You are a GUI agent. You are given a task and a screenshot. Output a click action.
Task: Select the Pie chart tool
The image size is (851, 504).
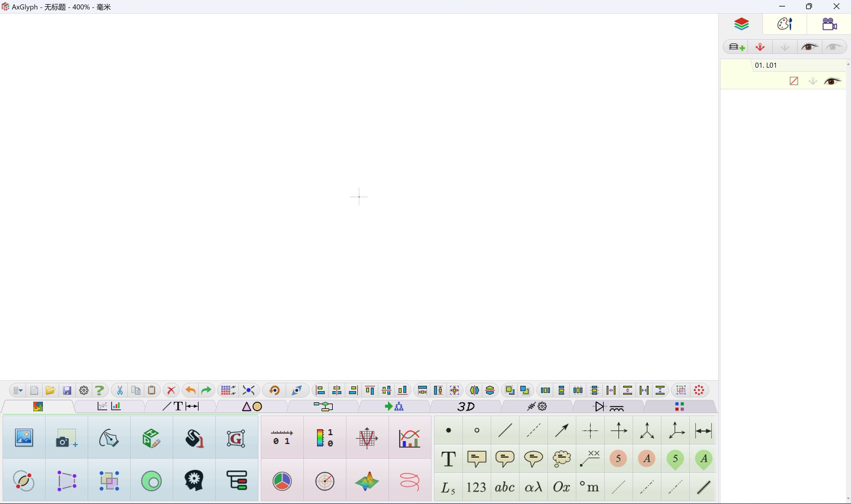[282, 481]
